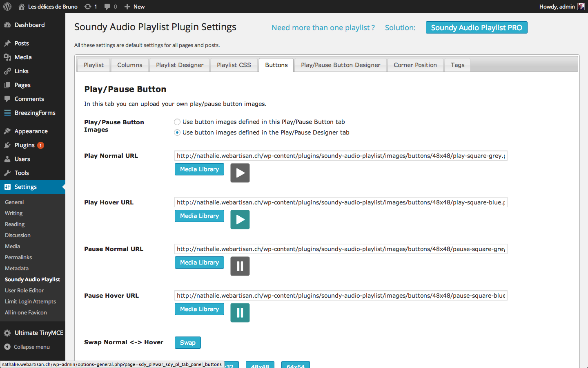The width and height of the screenshot is (588, 368).
Task: Click Media Library for Play Hover URL
Action: [x=199, y=216]
